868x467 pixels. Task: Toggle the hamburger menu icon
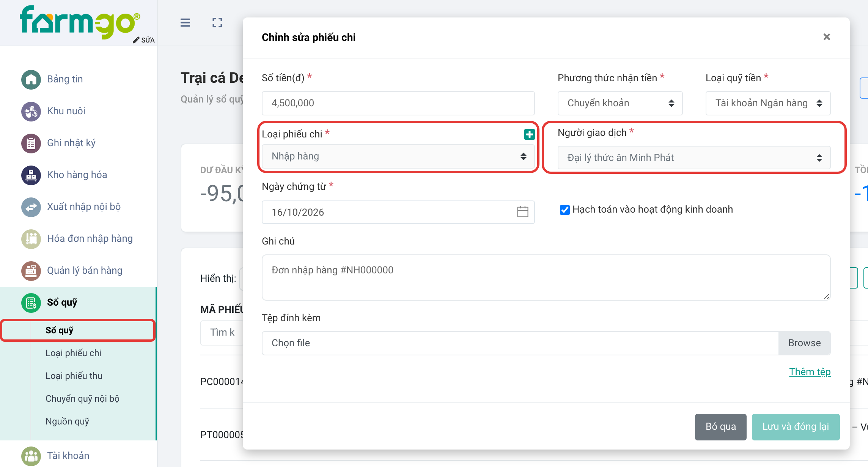tap(185, 23)
